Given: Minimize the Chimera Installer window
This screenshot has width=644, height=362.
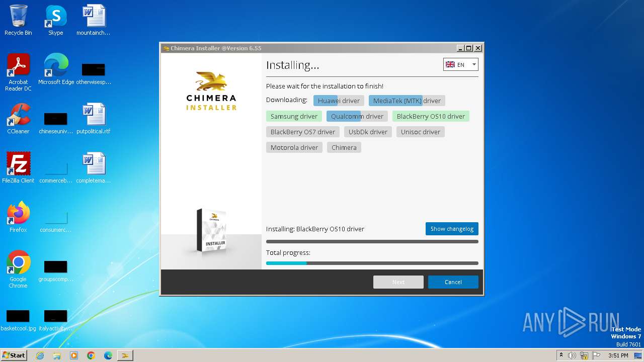Looking at the screenshot, I should click(x=460, y=48).
